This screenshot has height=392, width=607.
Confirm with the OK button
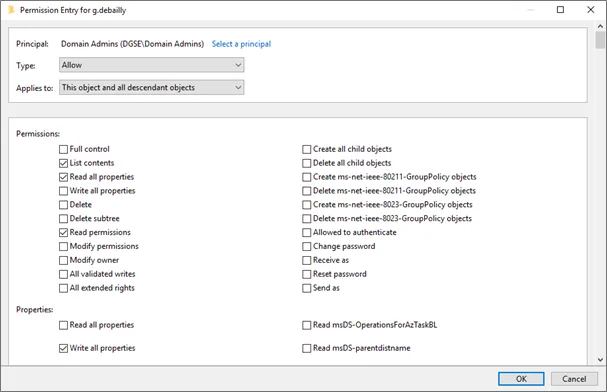pyautogui.click(x=521, y=379)
